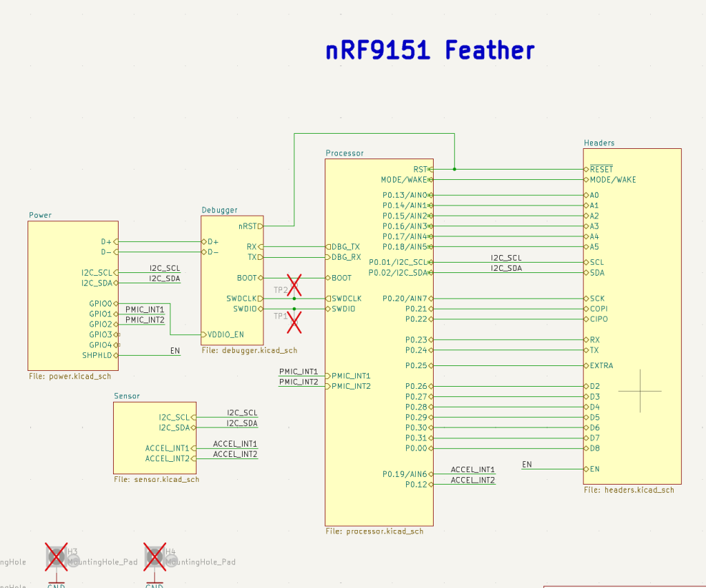
Task: Select the H3 mounting hole symbol
Action: coord(57,557)
